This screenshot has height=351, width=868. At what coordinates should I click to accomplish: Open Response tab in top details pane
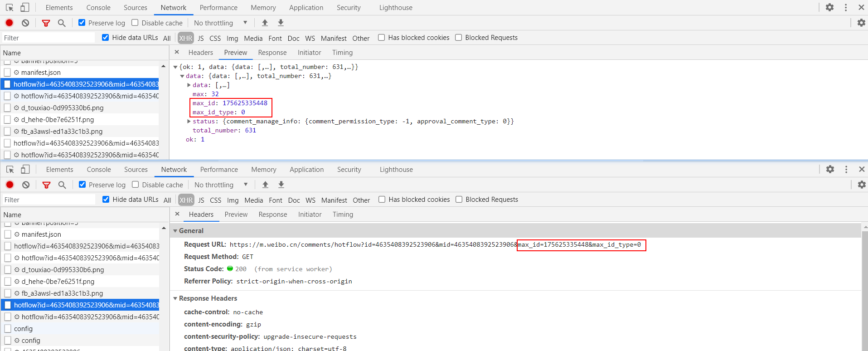point(272,53)
